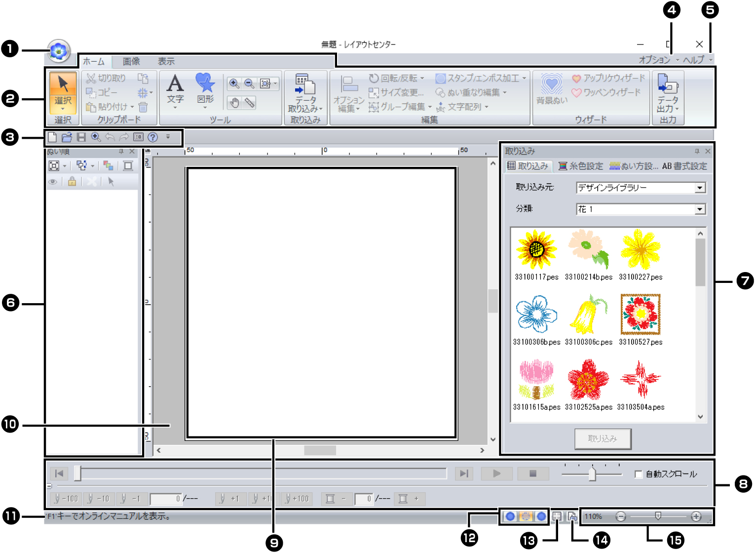Viewport: 756px width, 553px height.
Task: Open file folder icon in quick access toolbar
Action: [x=67, y=137]
